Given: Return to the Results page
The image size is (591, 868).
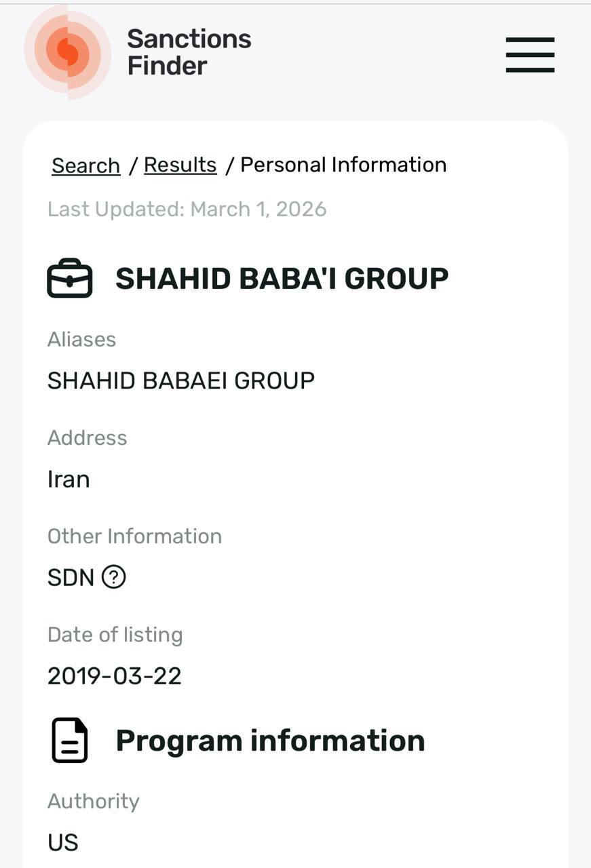Looking at the screenshot, I should pos(179,164).
